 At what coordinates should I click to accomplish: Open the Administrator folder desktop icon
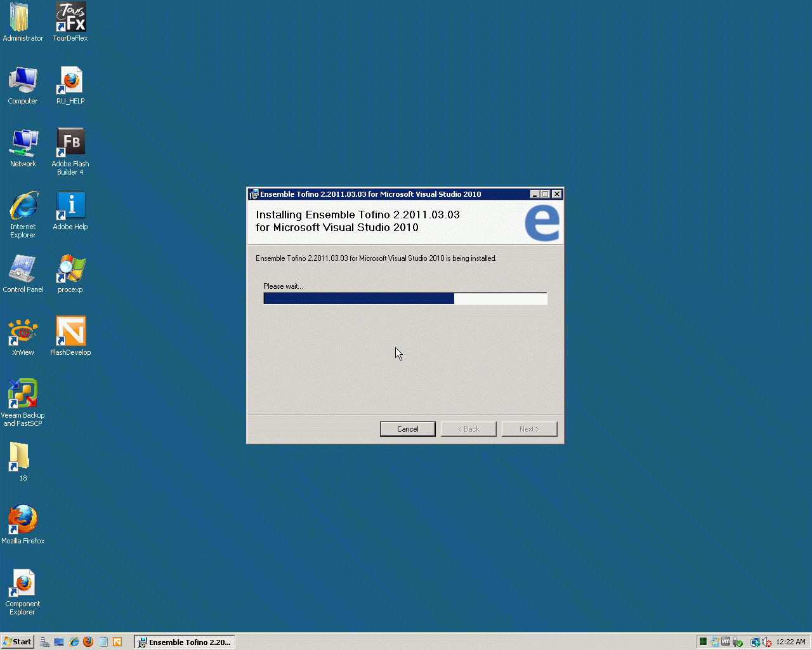23,22
